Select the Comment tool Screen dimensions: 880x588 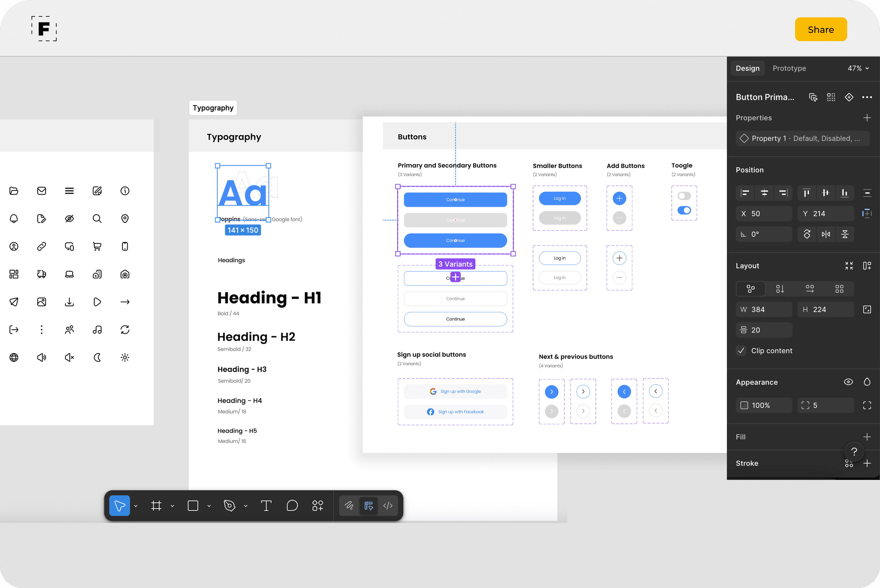pyautogui.click(x=292, y=506)
